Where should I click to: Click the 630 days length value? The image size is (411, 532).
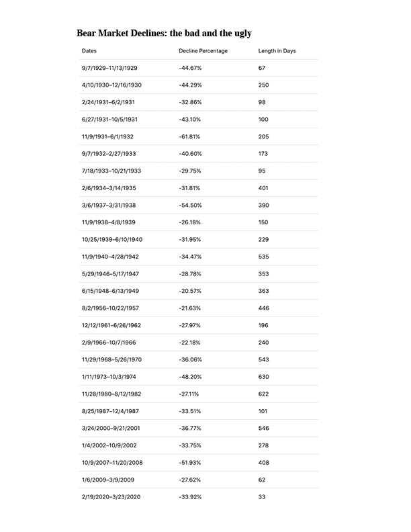click(263, 377)
